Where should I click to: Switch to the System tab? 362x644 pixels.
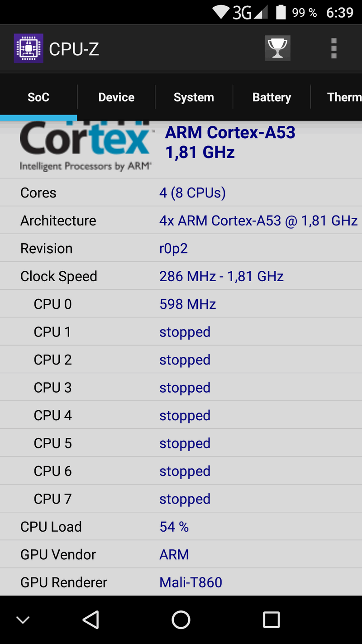[194, 97]
